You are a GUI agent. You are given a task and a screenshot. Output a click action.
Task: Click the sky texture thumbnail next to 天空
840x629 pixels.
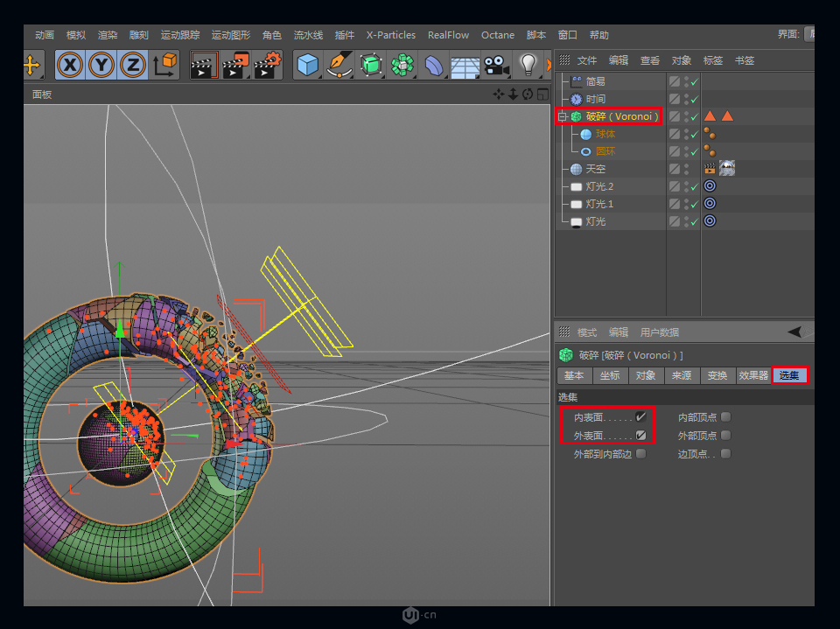[726, 169]
